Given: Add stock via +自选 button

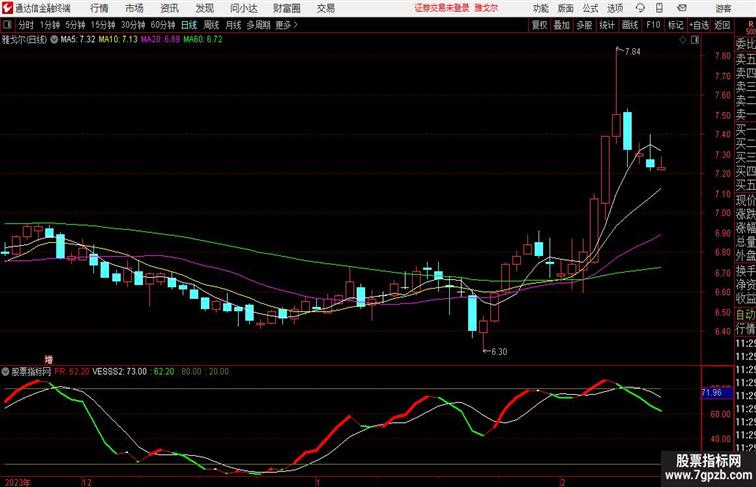Looking at the screenshot, I should [x=699, y=25].
